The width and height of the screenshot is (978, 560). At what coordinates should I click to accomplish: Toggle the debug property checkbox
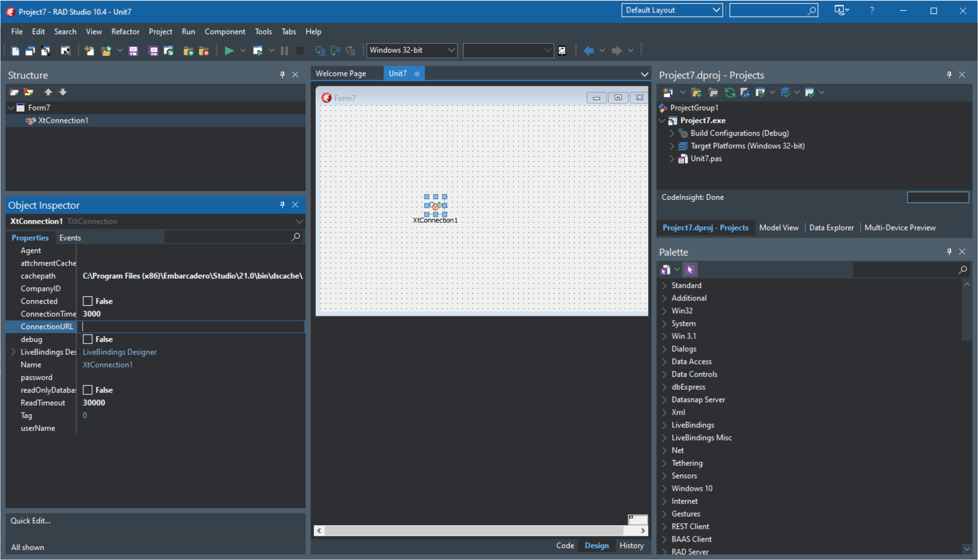(88, 339)
